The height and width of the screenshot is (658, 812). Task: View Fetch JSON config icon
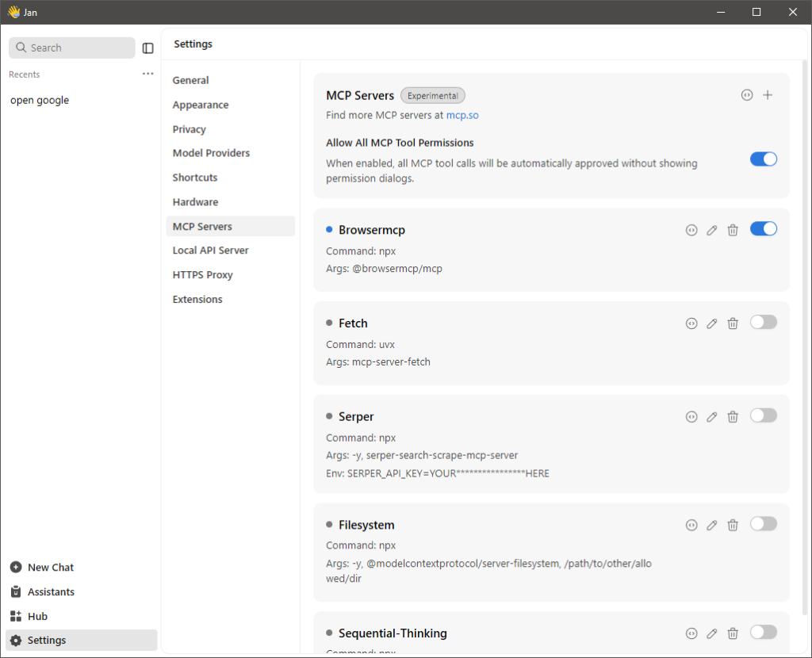point(691,323)
